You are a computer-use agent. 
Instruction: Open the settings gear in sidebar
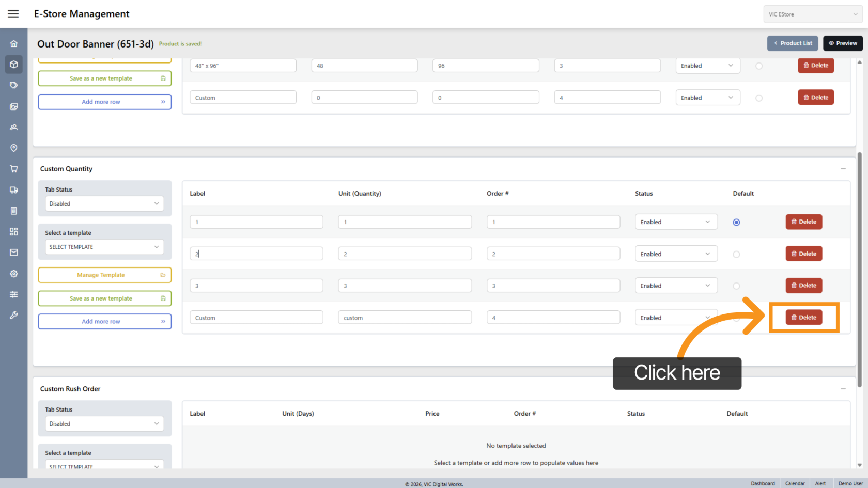click(14, 274)
